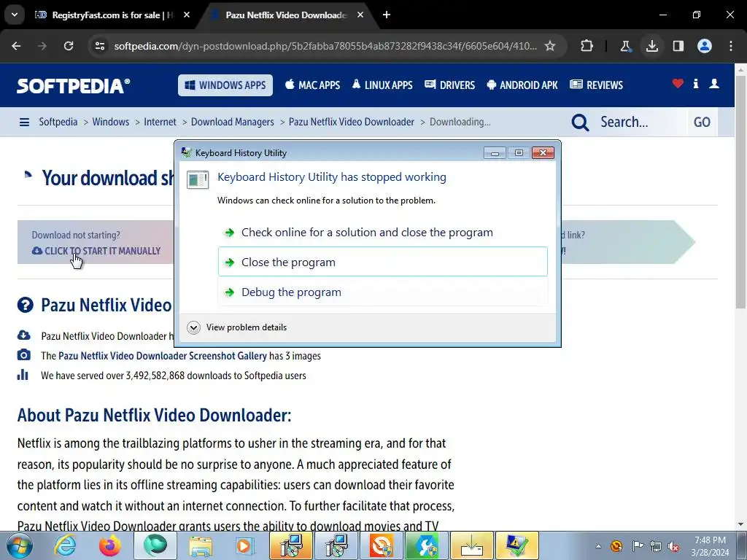Screen dimensions: 747x560
Task: Show hidden tray icons arrow
Action: (x=598, y=546)
